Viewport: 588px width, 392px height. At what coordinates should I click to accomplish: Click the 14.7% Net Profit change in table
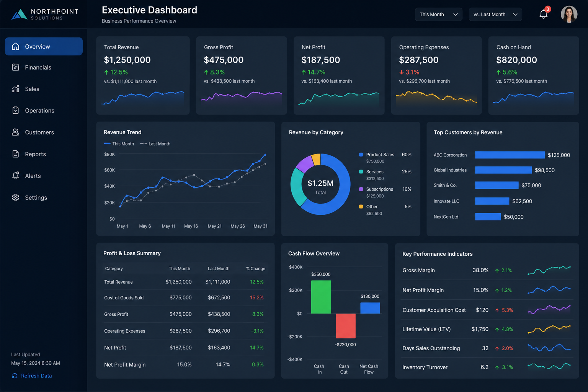[257, 348]
